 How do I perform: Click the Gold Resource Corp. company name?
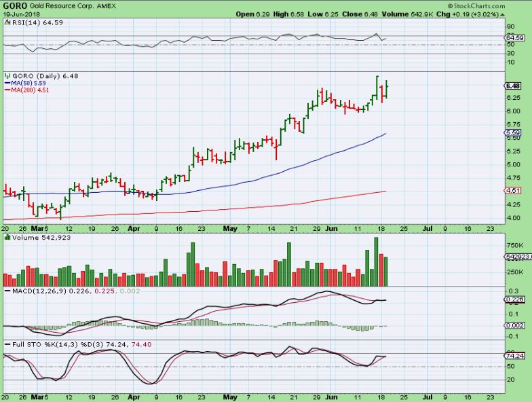pyautogui.click(x=61, y=6)
